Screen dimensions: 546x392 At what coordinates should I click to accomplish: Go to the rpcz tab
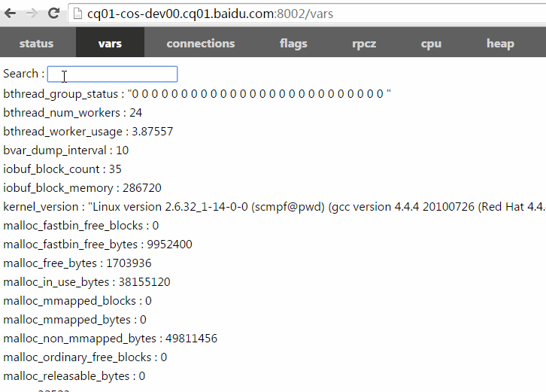click(x=364, y=44)
